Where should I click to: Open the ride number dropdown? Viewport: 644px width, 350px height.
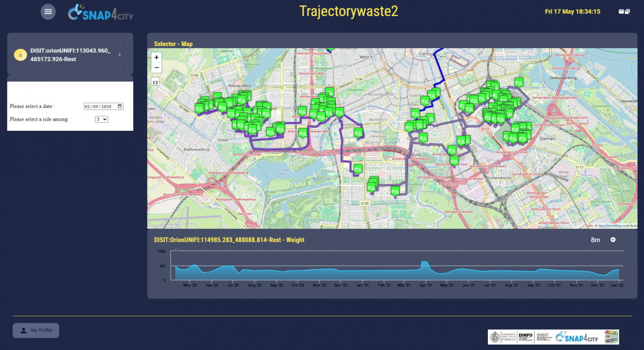[x=101, y=119]
